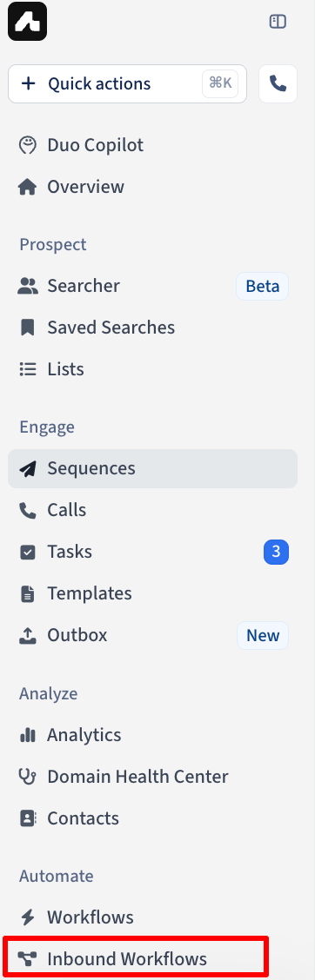Click the application logo at top
315x980 pixels.
(x=28, y=22)
